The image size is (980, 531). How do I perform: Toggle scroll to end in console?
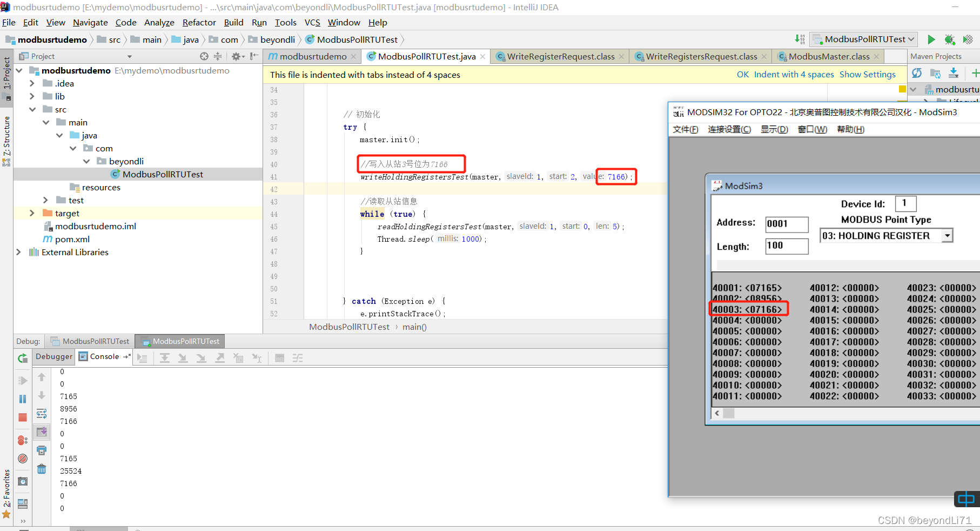pos(42,432)
